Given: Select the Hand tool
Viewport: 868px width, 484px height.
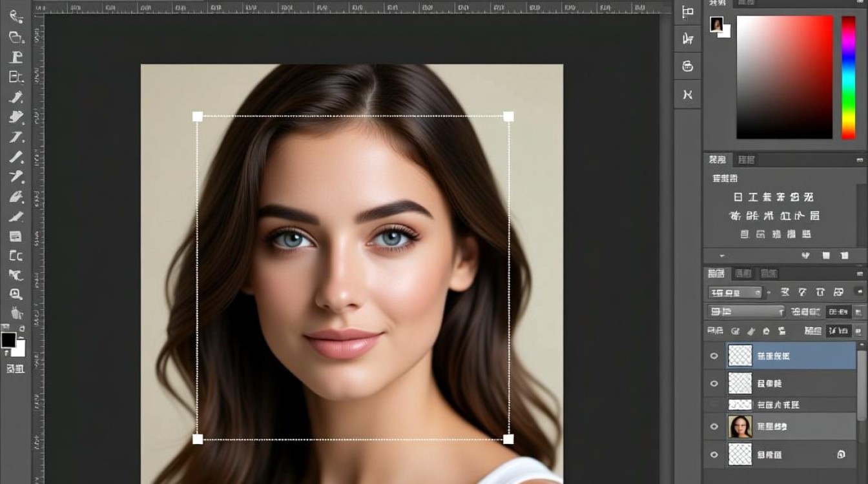Looking at the screenshot, I should [x=15, y=314].
